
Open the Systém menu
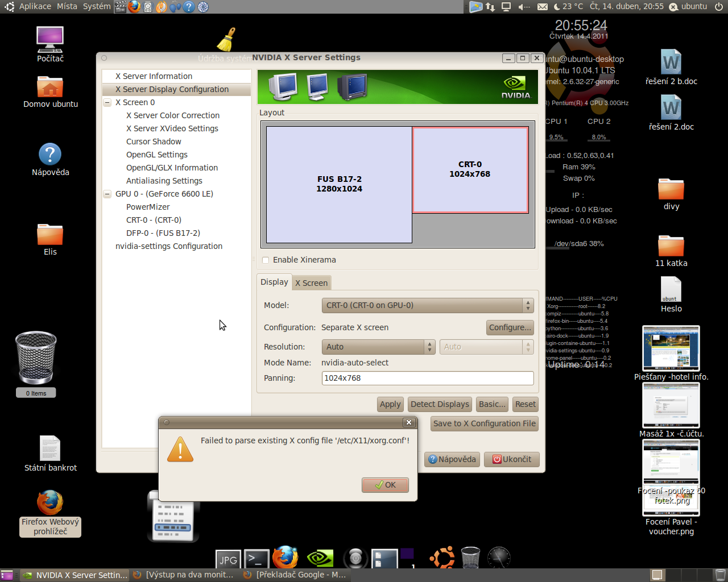click(97, 6)
